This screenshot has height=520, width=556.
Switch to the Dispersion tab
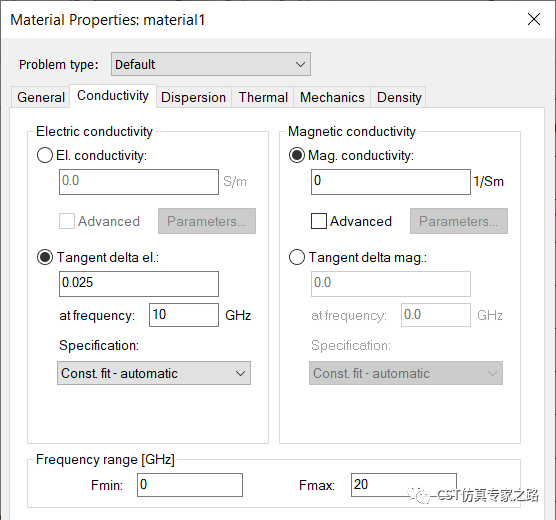pos(193,97)
